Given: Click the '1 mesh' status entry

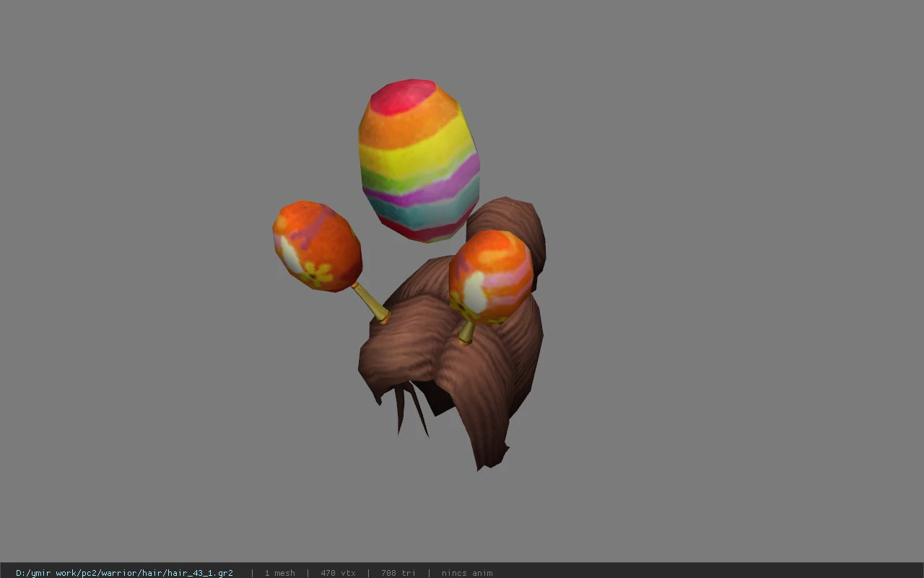Looking at the screenshot, I should (279, 573).
